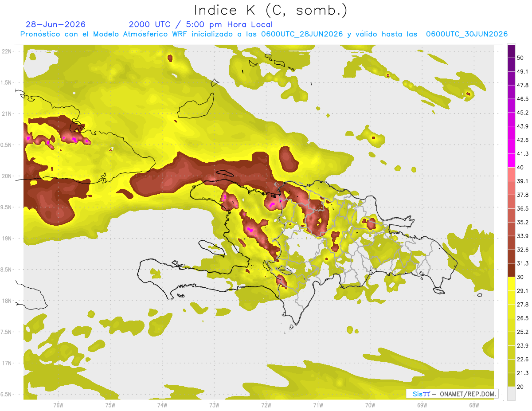The height and width of the screenshot is (411, 532).
Task: Click the '22N' latitude axis label
Action: [x=7, y=51]
